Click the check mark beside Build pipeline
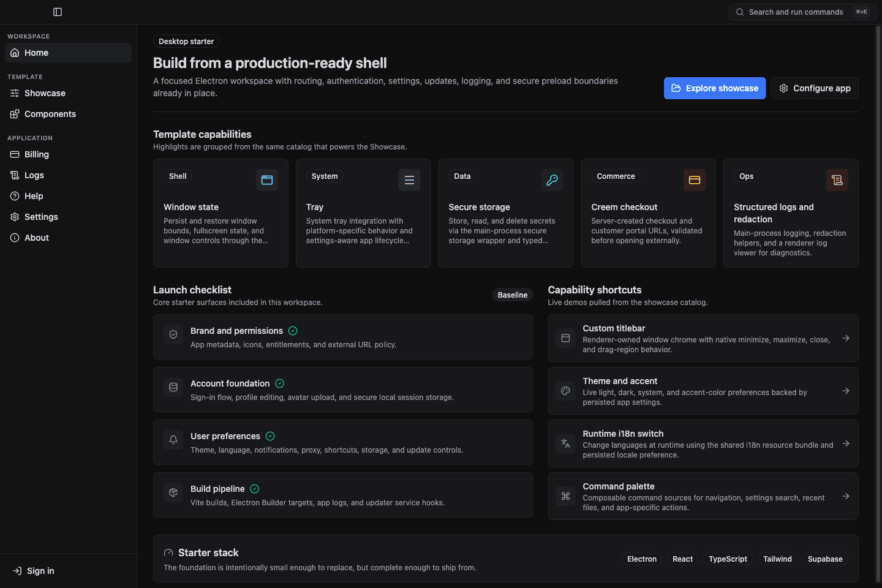 (x=255, y=489)
